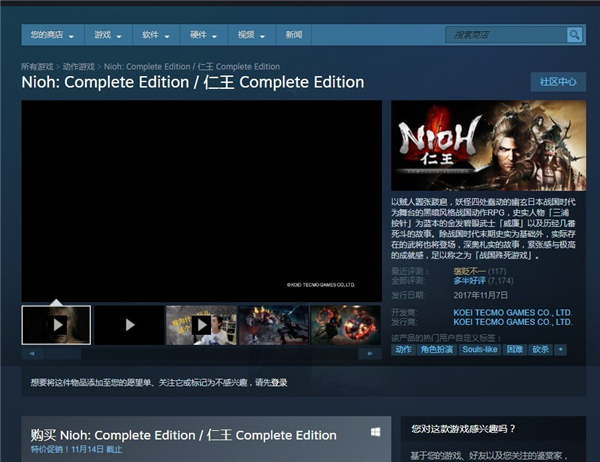The image size is (600, 462).
Task: Click the plus button to add tags
Action: click(561, 349)
